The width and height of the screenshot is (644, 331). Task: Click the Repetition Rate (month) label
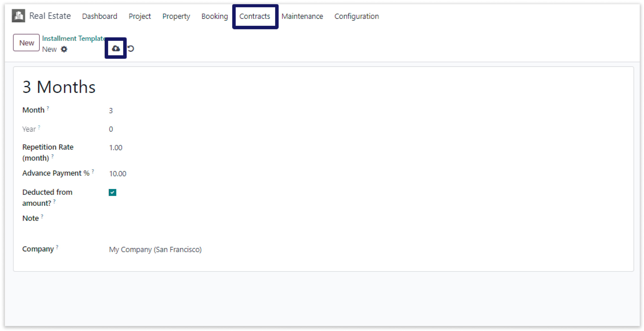click(x=48, y=152)
